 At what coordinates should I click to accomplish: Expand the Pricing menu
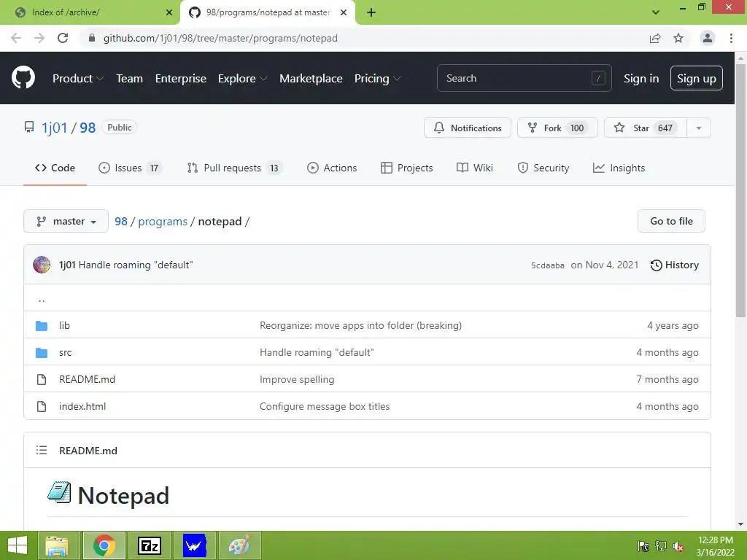tap(377, 79)
